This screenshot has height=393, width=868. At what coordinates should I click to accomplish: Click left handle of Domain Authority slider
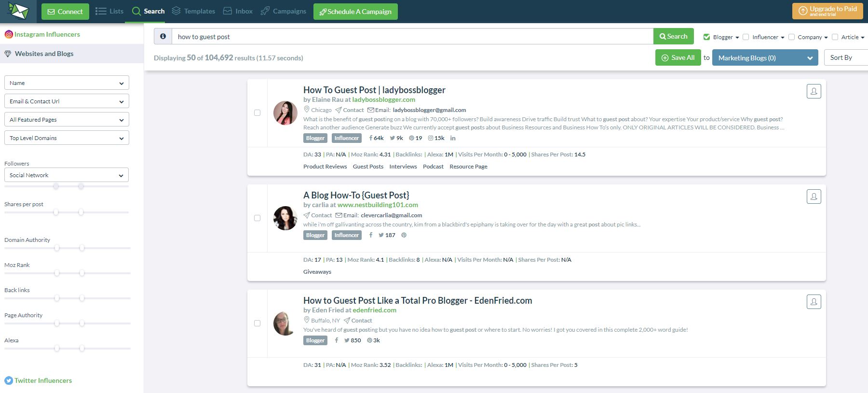(57, 248)
